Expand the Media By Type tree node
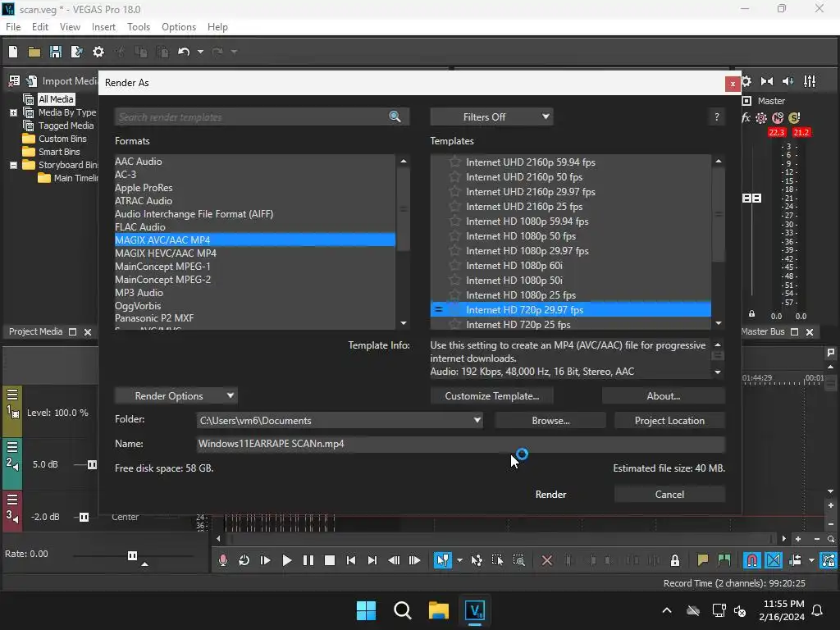The image size is (840, 630). (x=13, y=112)
